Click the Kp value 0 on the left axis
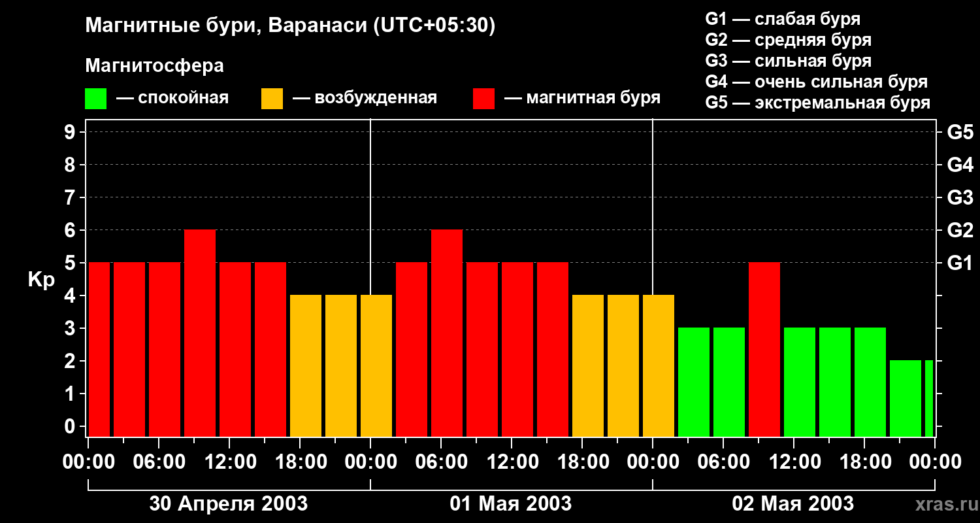Screen dimensions: 980x523 click(71, 426)
